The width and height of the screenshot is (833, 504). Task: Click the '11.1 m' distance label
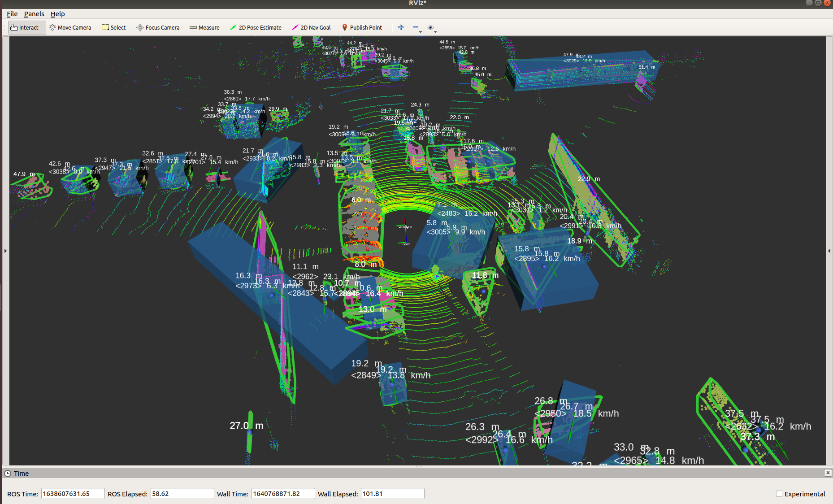305,266
